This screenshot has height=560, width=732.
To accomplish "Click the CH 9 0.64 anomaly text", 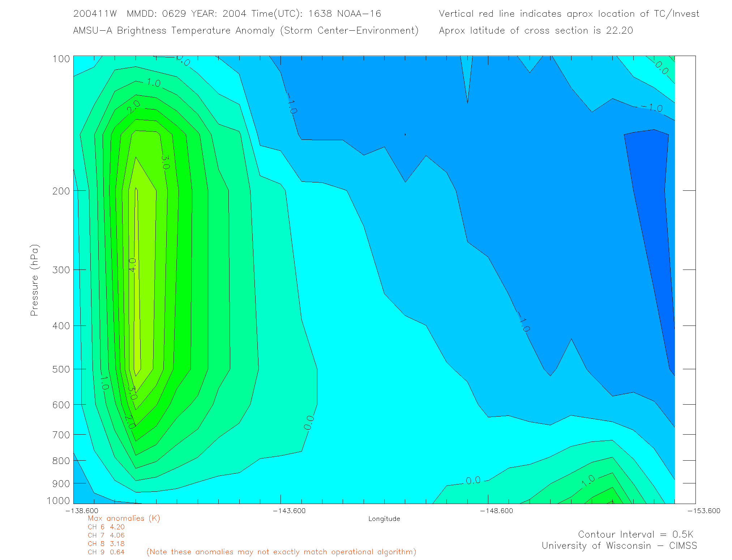I will [106, 552].
